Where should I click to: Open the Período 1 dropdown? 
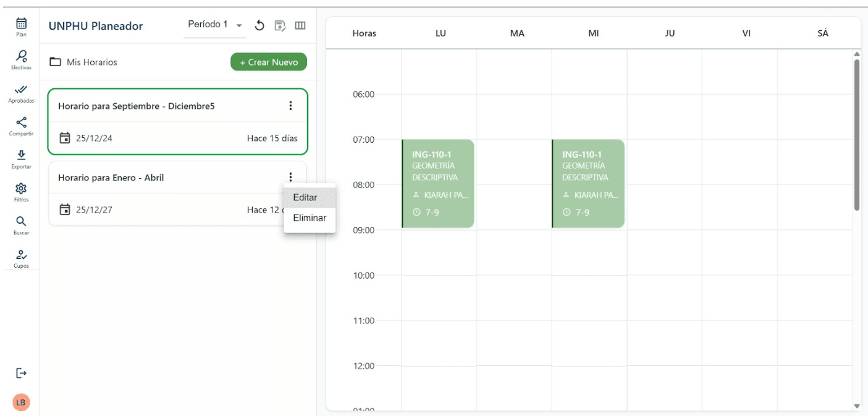215,25
